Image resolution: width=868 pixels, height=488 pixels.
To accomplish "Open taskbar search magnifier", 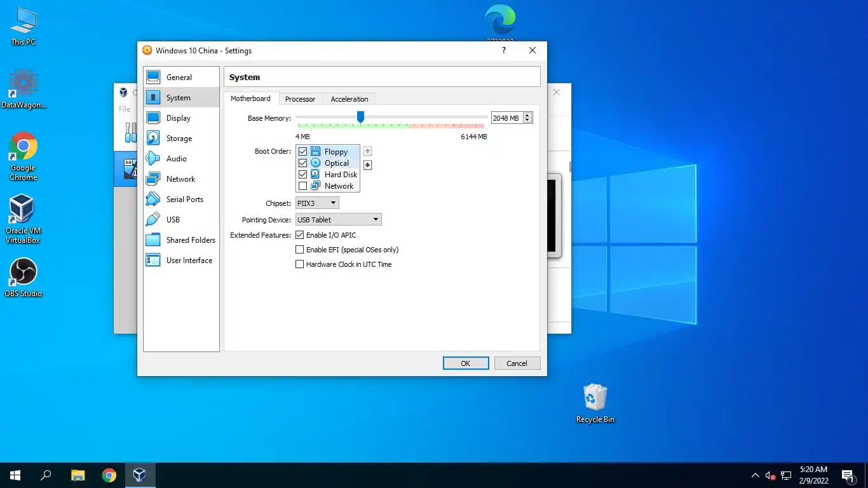I will [x=46, y=475].
